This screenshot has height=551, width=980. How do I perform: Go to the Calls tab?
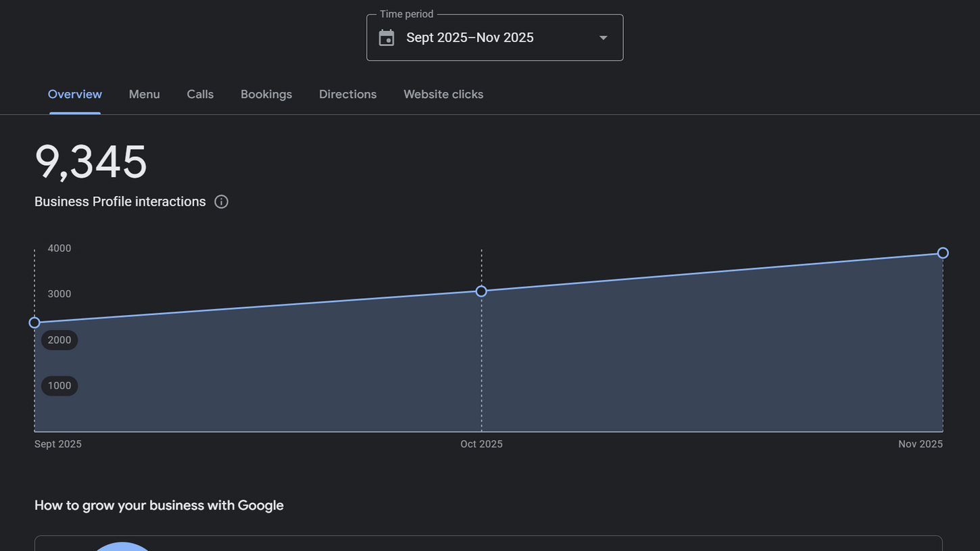click(200, 95)
